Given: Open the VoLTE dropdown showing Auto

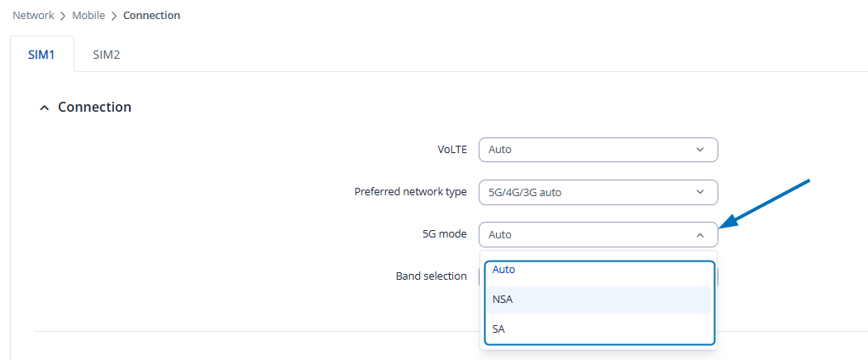Looking at the screenshot, I should point(587,150).
